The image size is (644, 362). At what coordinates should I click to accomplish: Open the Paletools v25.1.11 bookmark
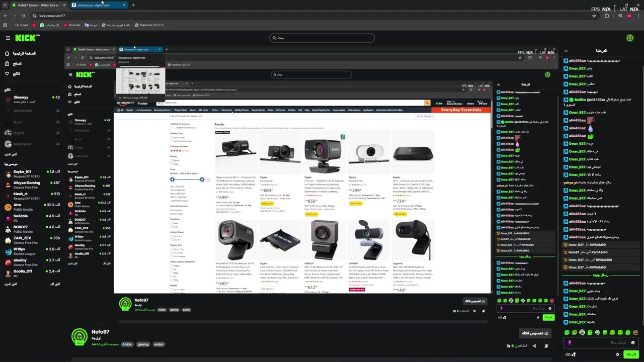point(149,25)
